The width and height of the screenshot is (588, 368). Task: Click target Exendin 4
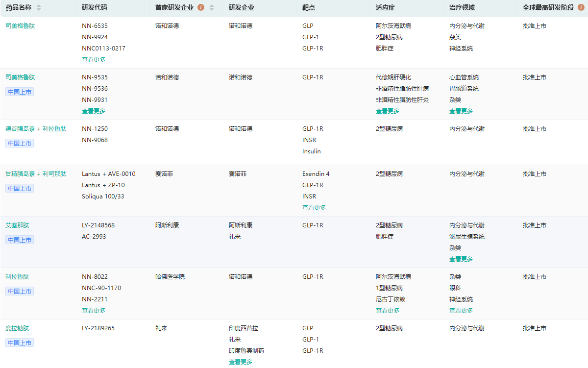[316, 174]
